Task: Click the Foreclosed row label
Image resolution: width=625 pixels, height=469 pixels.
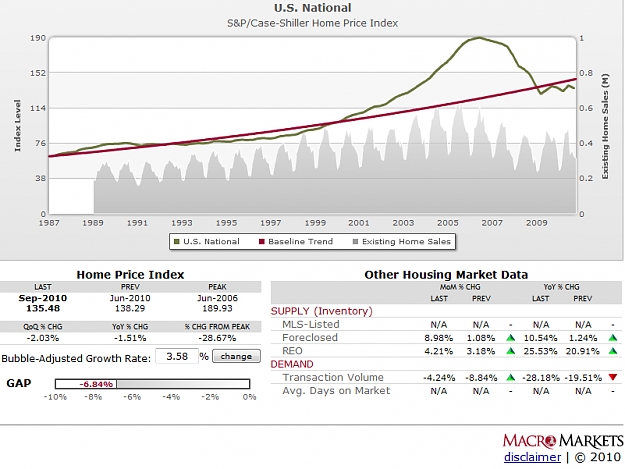Action: (310, 338)
